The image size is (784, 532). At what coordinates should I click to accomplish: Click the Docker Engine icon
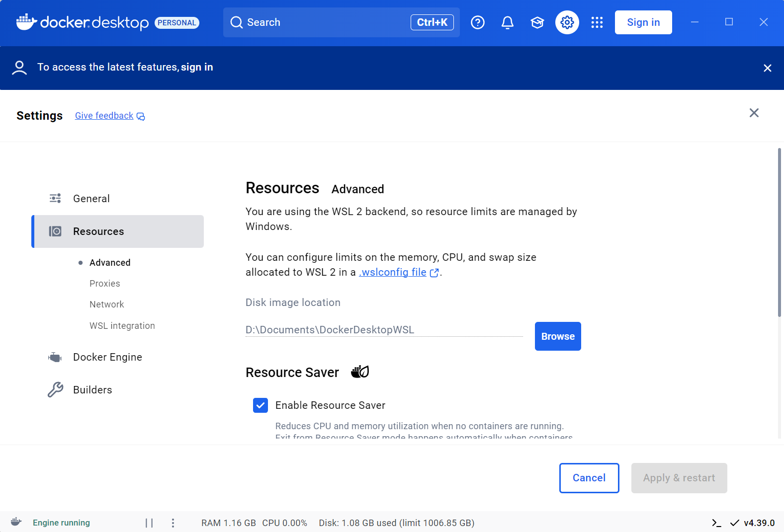[55, 357]
